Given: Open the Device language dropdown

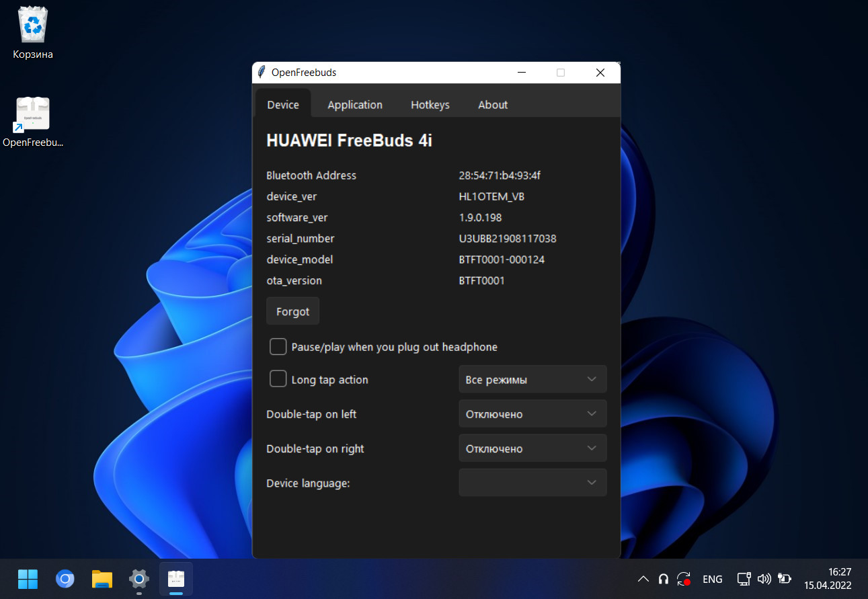Looking at the screenshot, I should (532, 483).
